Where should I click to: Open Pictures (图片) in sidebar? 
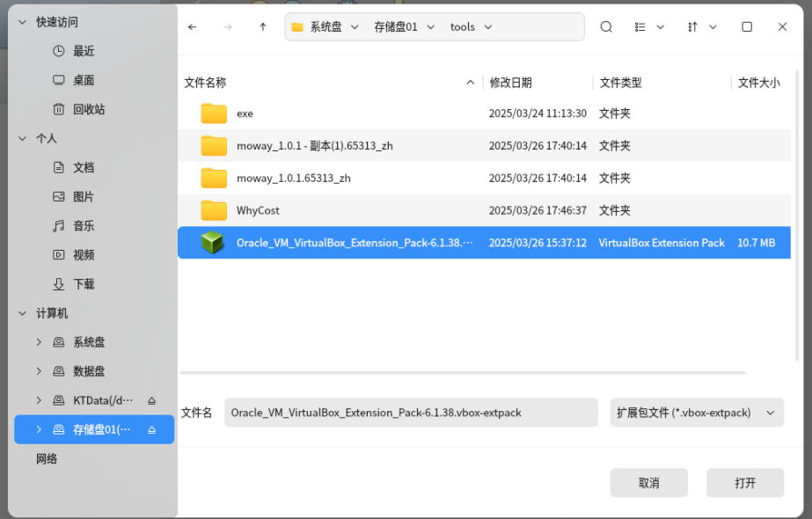[x=84, y=197]
